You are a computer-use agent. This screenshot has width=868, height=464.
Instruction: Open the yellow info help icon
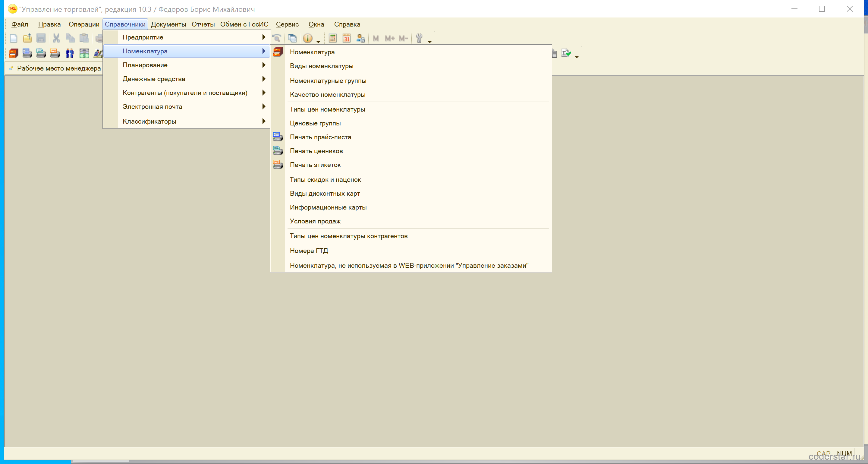tap(308, 38)
